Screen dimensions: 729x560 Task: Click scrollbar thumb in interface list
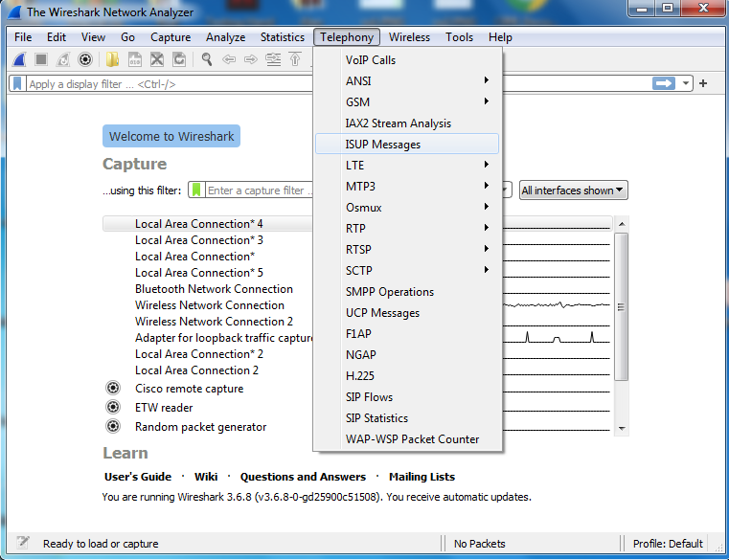click(621, 306)
